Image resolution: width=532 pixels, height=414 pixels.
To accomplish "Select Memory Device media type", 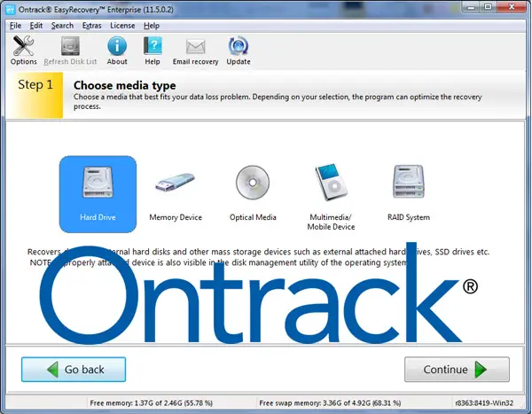I will [176, 192].
